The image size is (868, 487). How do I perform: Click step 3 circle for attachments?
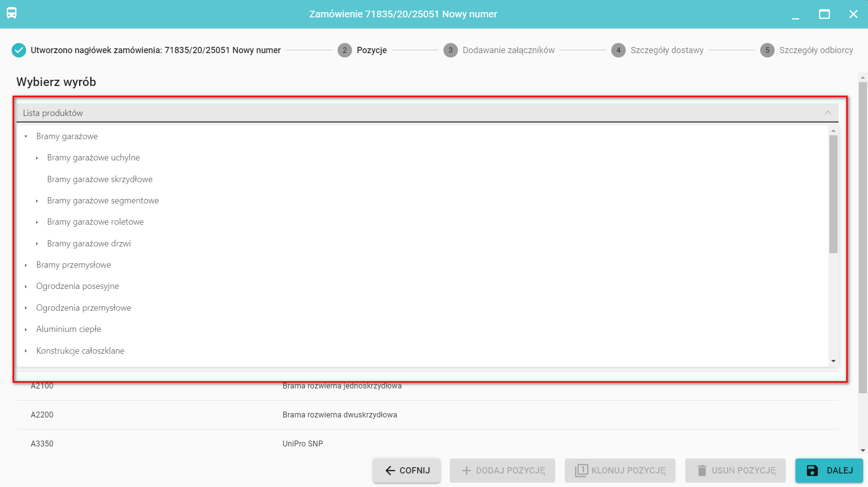[x=450, y=50]
